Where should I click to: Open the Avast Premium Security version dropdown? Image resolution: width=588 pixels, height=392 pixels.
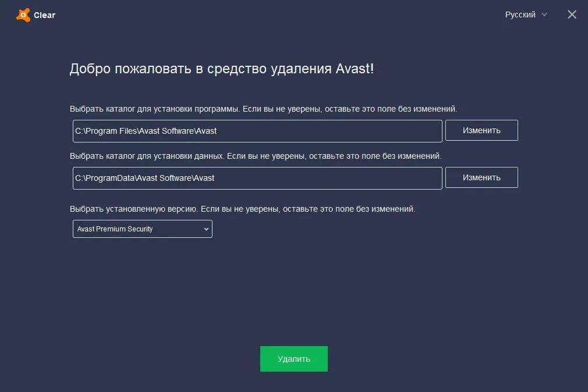click(x=142, y=229)
